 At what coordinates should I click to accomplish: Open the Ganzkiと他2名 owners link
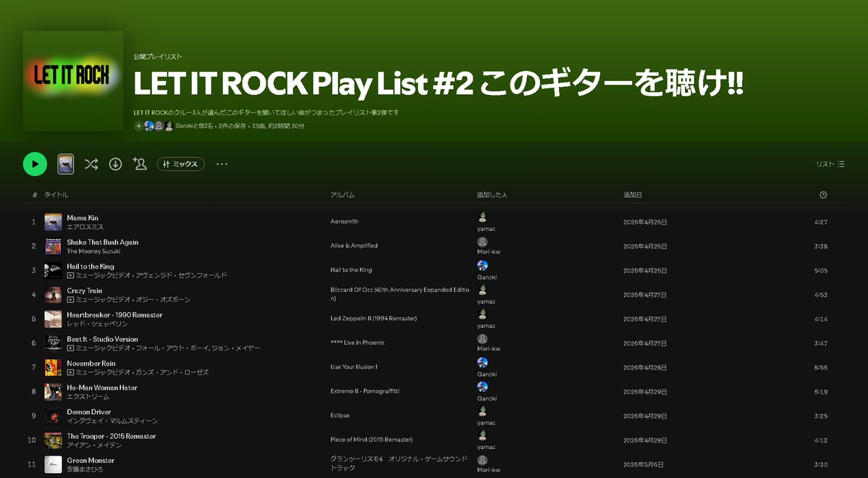pos(194,126)
